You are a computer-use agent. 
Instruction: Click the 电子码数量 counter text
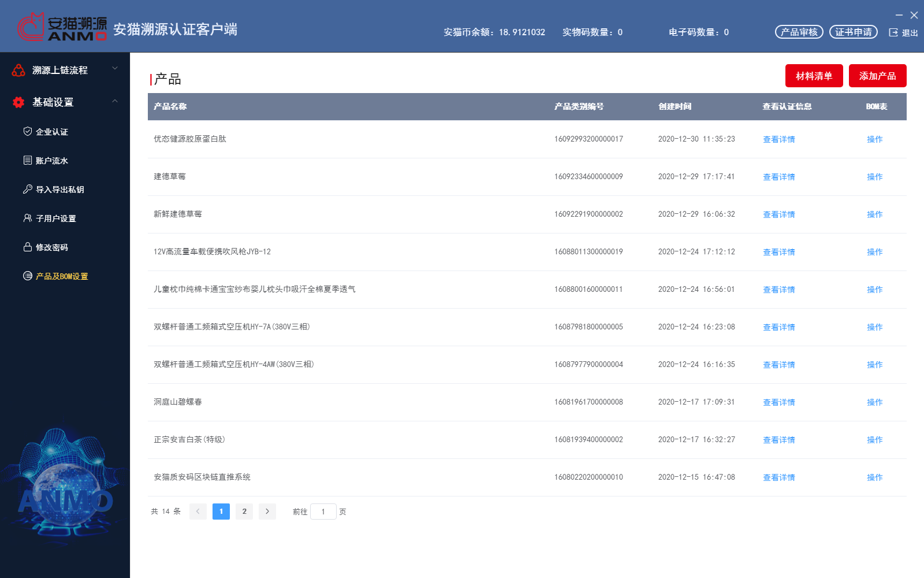[699, 32]
